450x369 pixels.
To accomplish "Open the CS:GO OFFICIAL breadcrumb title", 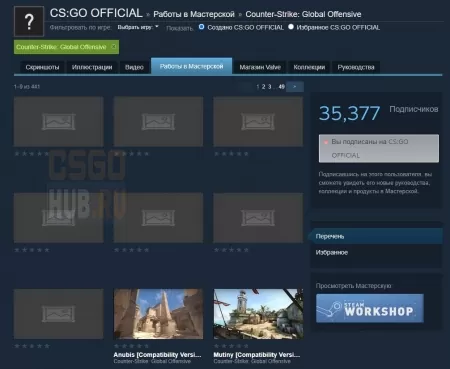I will click(96, 13).
